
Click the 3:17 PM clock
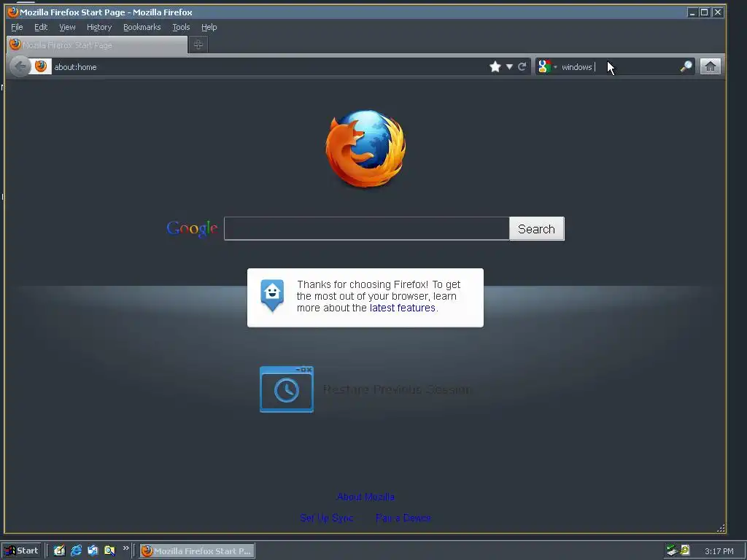[719, 551]
